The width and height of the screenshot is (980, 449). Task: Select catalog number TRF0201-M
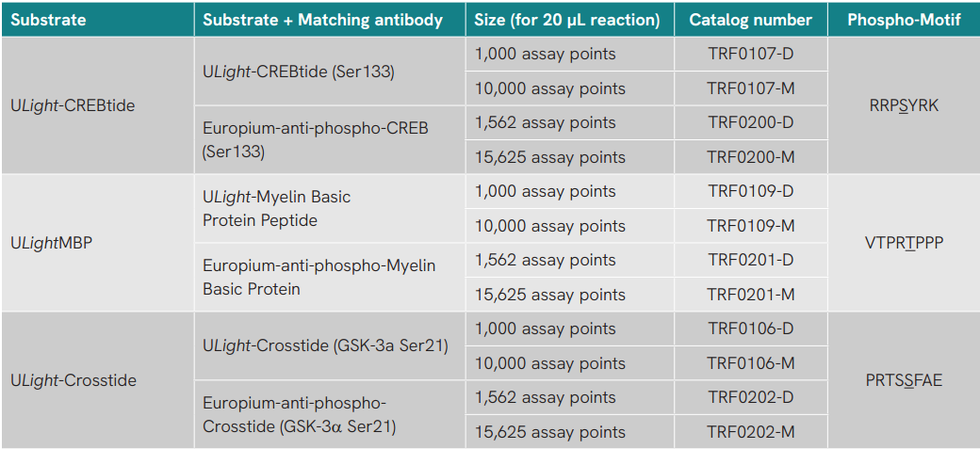point(751,295)
